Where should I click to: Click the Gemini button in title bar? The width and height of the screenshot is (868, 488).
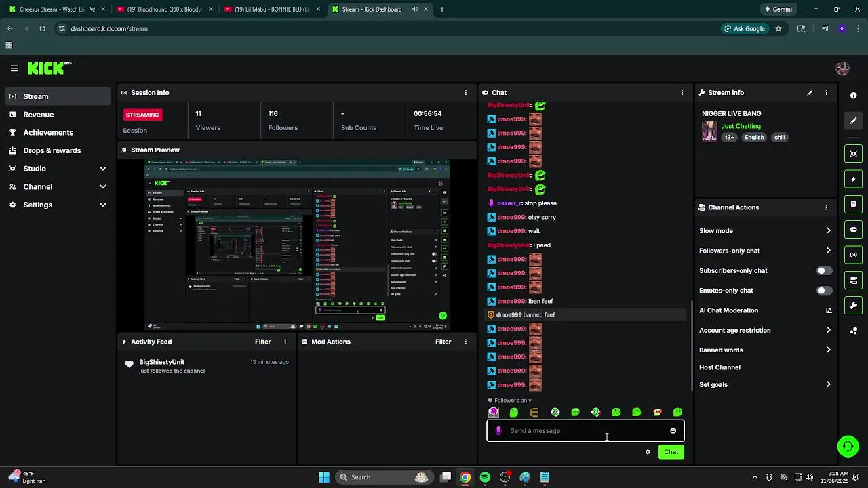click(778, 9)
